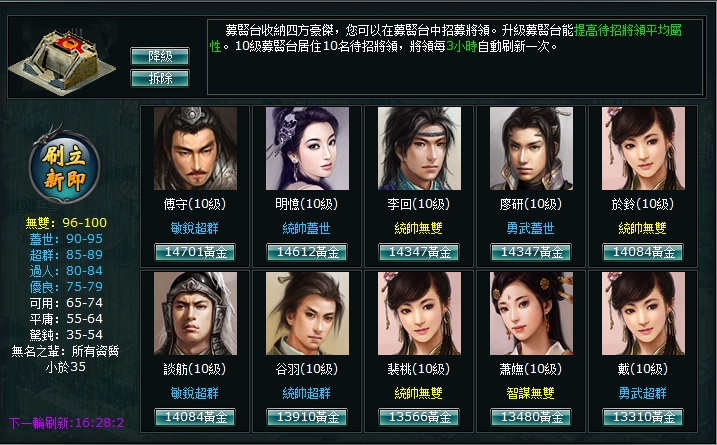Select general 談舫's helmeted portrait
The image size is (717, 445).
tap(195, 313)
